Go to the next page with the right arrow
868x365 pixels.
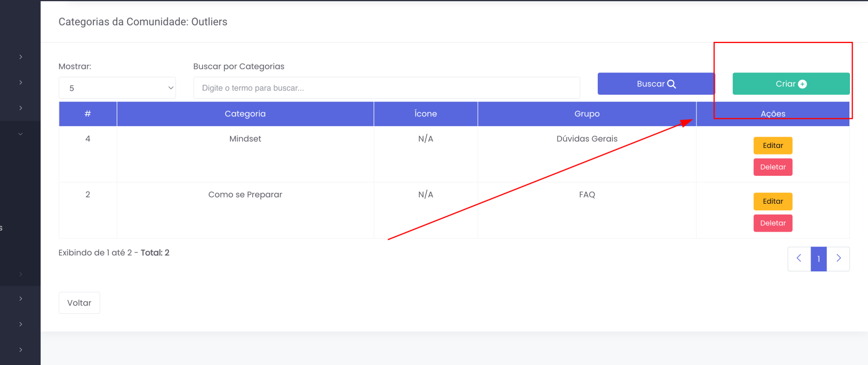(x=839, y=258)
